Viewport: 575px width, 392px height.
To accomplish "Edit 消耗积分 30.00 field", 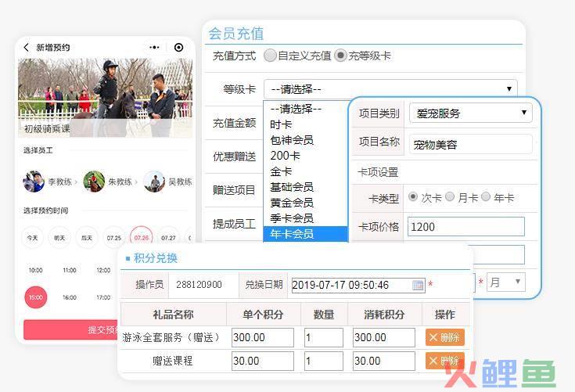I will coord(384,361).
